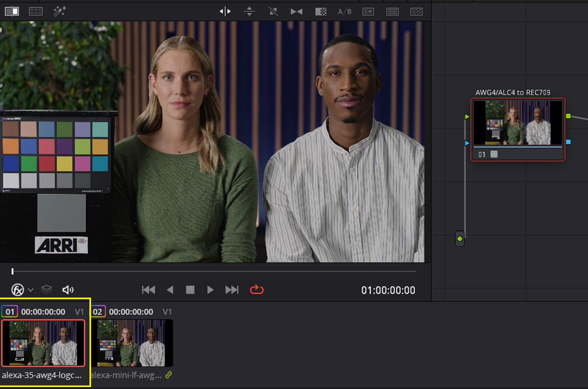
Task: Select the alpha checkerboard wipe icon
Action: coord(321,12)
